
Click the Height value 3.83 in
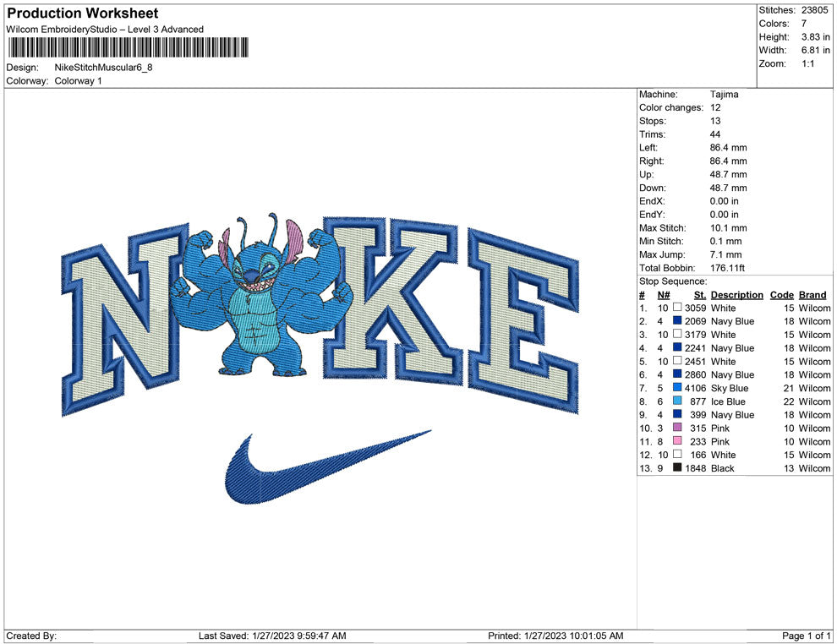coord(815,37)
